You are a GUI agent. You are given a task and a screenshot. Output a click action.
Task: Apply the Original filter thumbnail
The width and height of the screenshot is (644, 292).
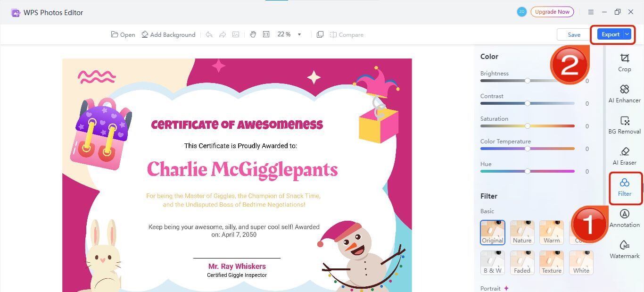(x=493, y=232)
